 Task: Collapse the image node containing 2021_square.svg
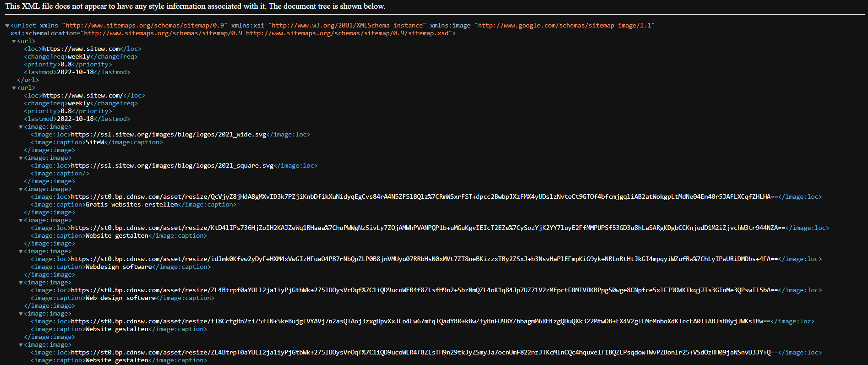click(21, 158)
